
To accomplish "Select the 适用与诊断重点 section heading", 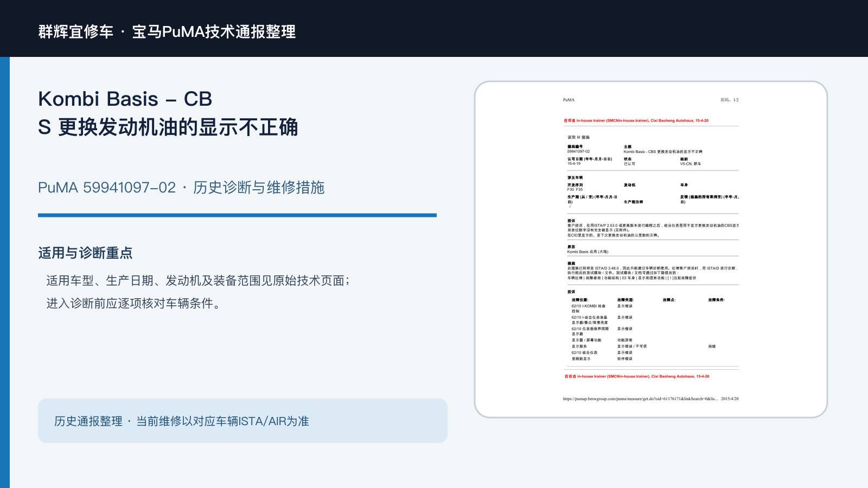I will 85,253.
